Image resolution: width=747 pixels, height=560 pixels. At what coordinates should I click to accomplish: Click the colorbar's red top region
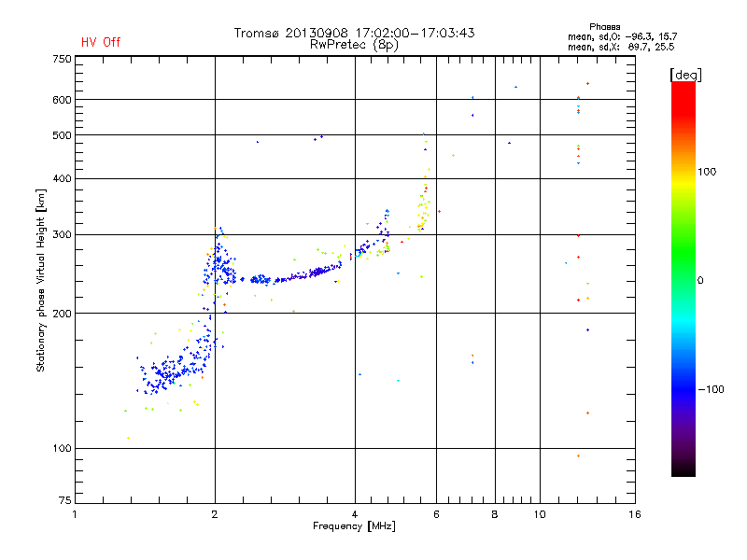684,98
